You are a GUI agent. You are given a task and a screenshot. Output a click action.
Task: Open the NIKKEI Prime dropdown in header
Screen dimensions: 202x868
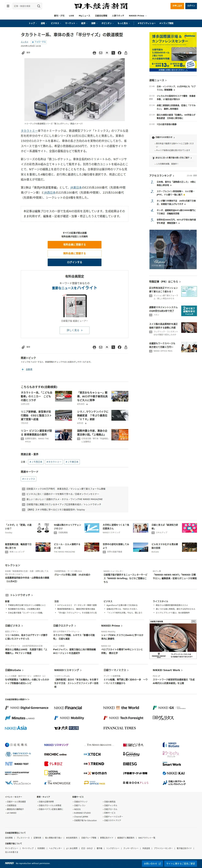(137, 16)
